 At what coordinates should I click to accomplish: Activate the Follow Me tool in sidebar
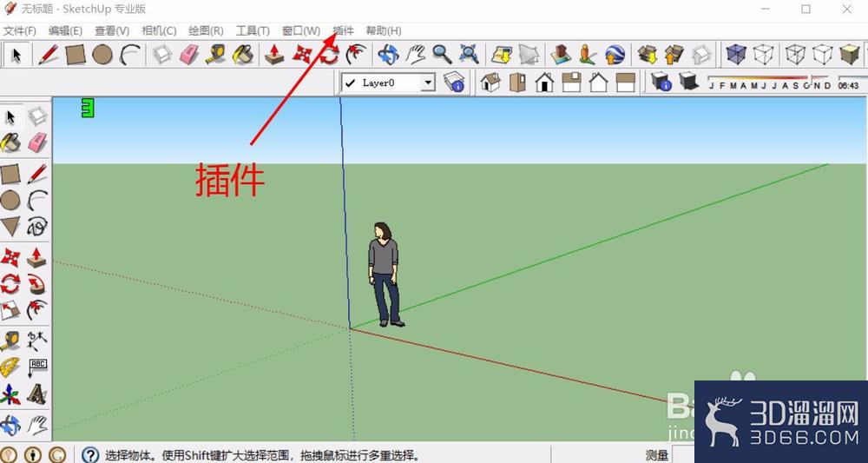point(37,284)
